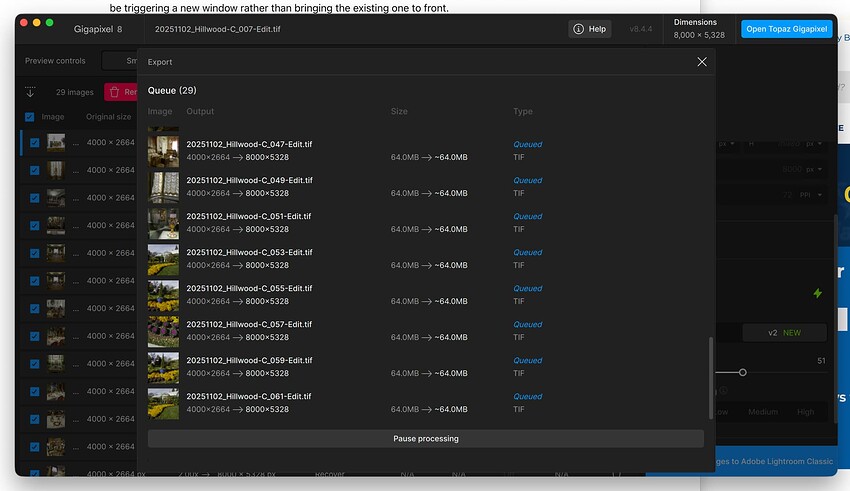Toggle the select-all Image header checkbox

30,117
